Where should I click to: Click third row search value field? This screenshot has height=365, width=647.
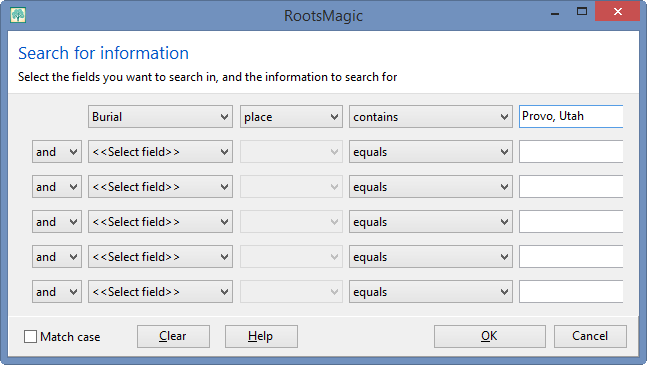[x=571, y=187]
